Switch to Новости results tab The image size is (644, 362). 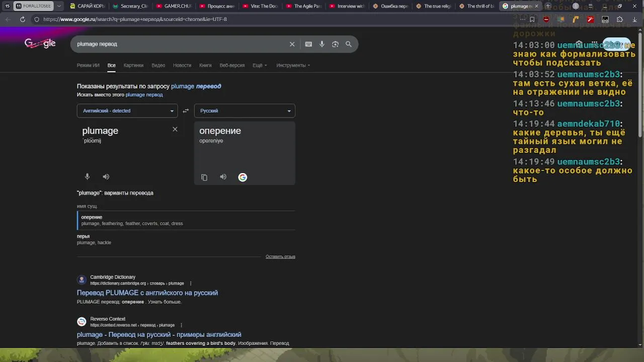(182, 65)
